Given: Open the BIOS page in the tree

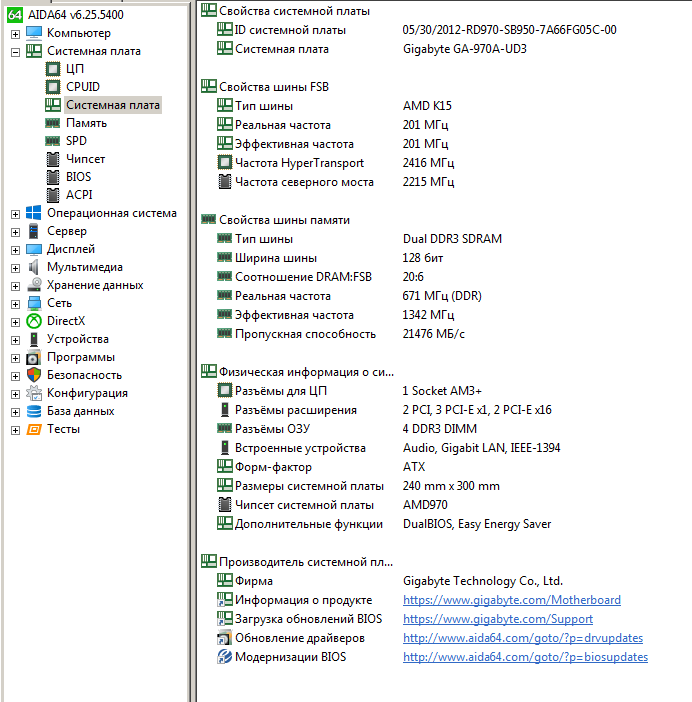Looking at the screenshot, I should 78,177.
